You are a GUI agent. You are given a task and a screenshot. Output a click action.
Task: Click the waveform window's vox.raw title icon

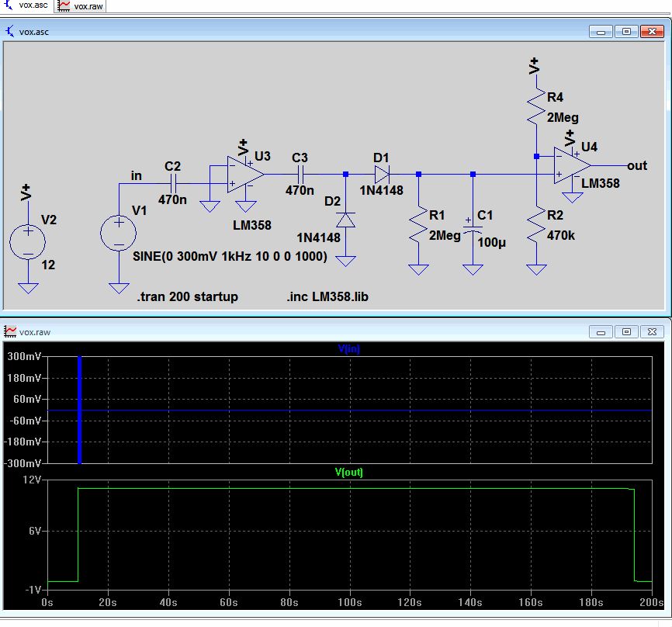(10, 331)
